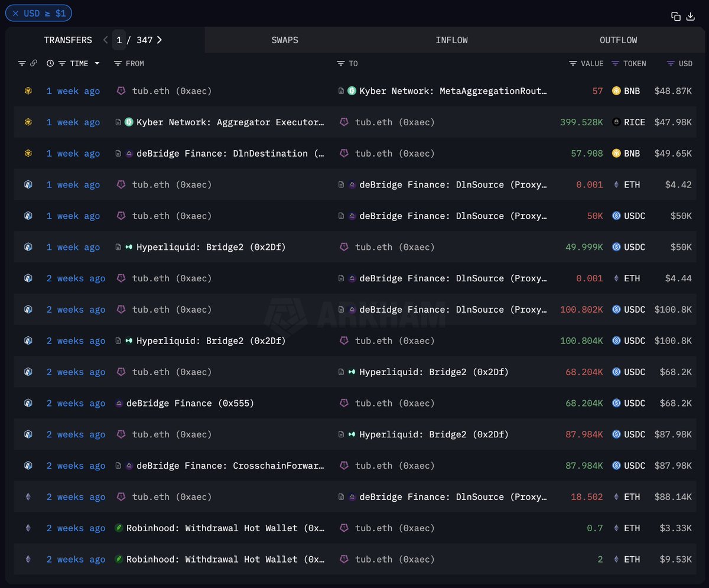Click the "1 week ago" timestamp in the 57.908 BNB row
Image resolution: width=709 pixels, height=588 pixels.
[73, 154]
